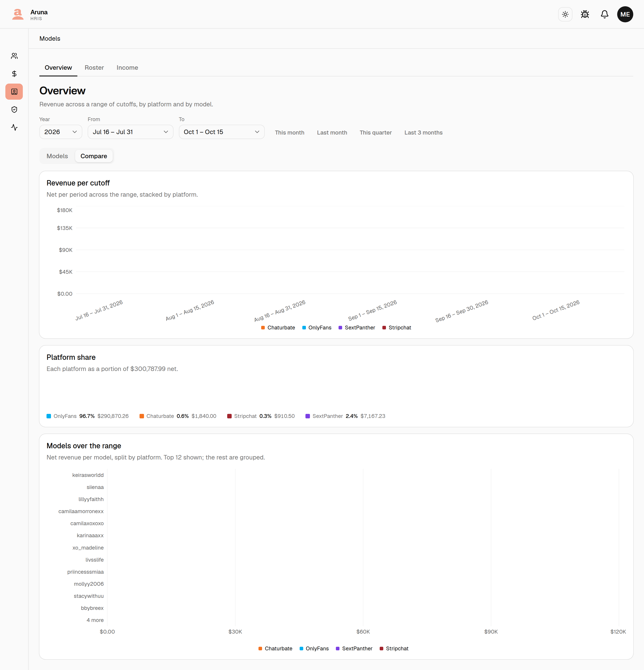
Task: Toggle SextPanther in Revenue per cutoff legend
Action: [357, 327]
